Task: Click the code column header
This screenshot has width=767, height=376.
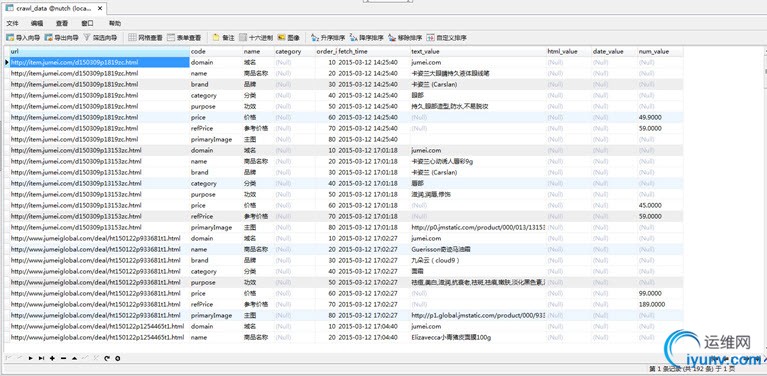Action: point(216,51)
